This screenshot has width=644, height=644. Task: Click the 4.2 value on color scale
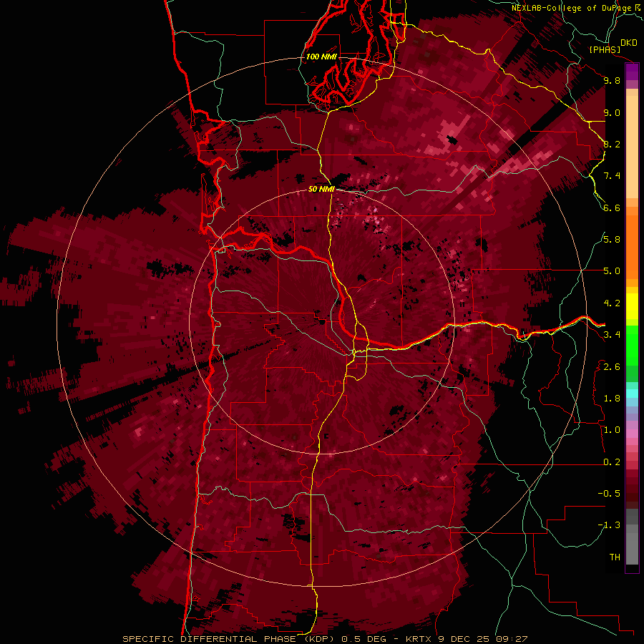612,303
